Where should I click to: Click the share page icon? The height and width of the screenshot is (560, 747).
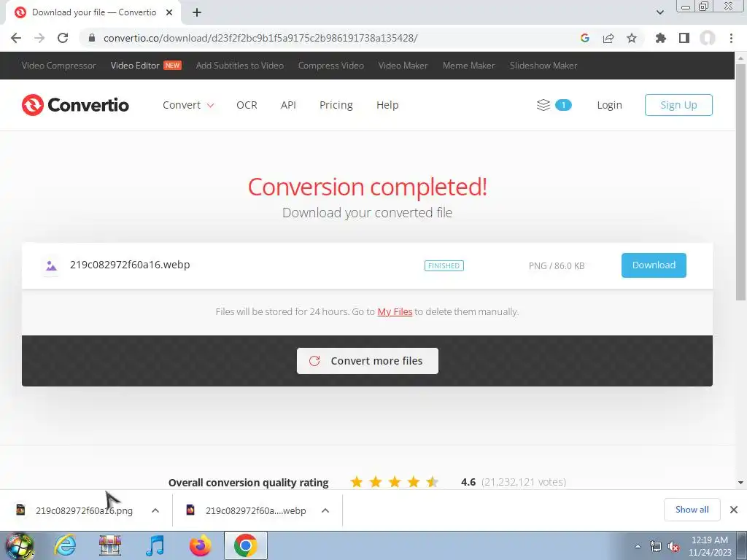pos(608,38)
